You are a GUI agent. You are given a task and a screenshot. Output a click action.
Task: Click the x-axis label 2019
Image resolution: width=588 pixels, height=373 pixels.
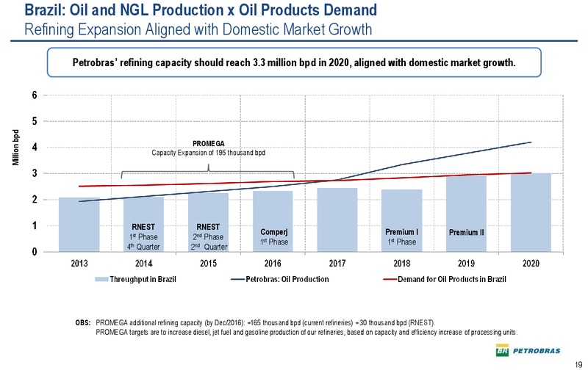[466, 264]
